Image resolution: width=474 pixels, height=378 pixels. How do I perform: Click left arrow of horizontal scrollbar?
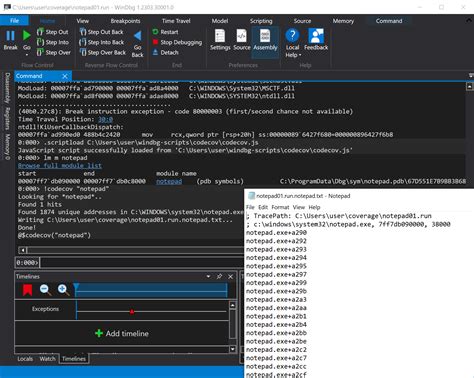pyautogui.click(x=23, y=250)
